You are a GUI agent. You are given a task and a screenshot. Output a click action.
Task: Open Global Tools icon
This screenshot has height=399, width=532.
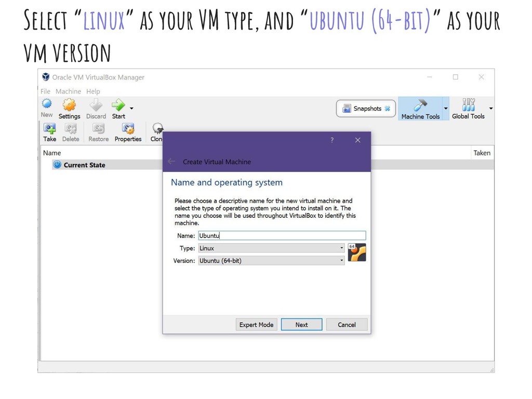[468, 105]
